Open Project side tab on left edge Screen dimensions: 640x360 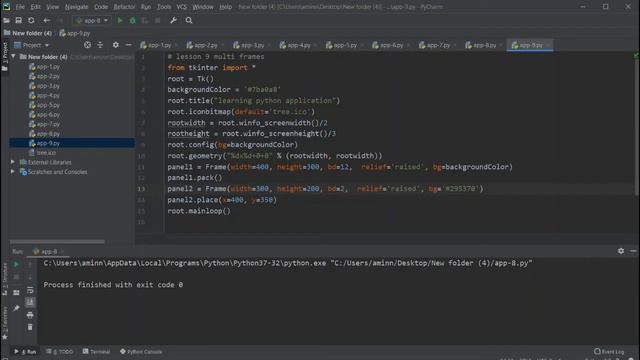tap(4, 57)
